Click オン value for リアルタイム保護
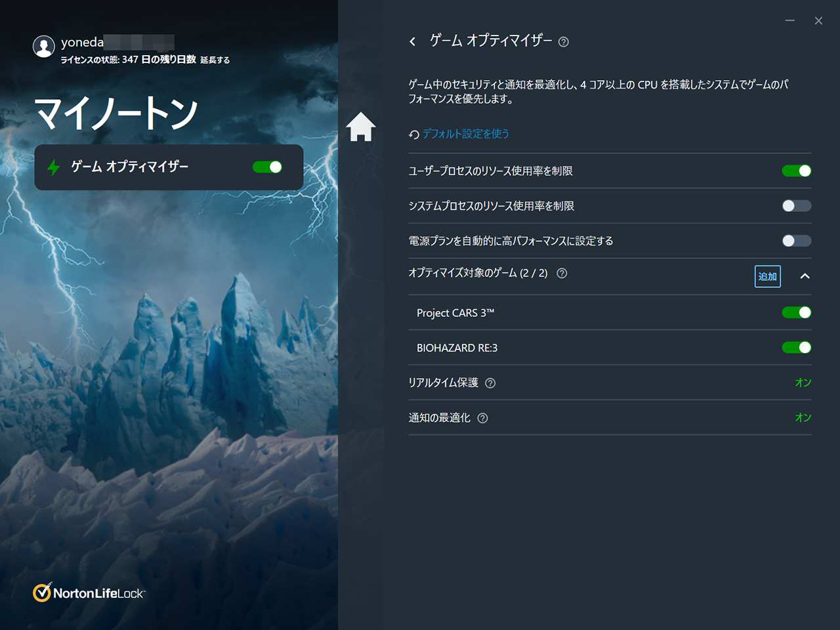The image size is (840, 630). (803, 383)
